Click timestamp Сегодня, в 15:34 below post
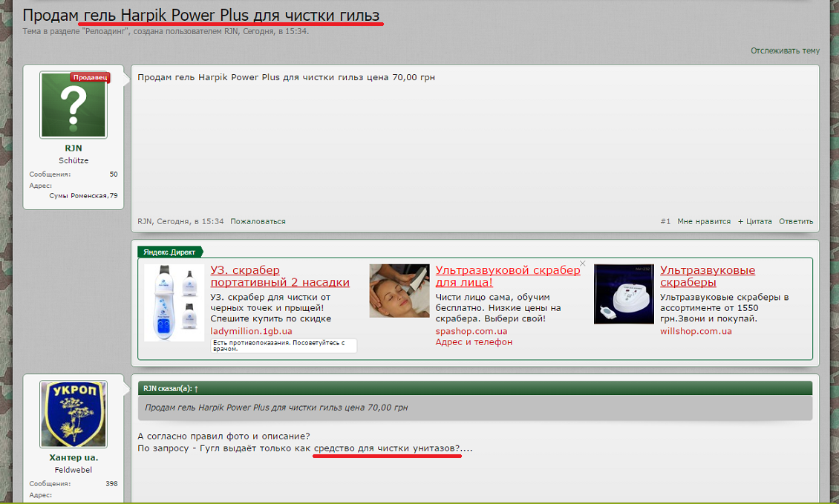 (x=190, y=221)
